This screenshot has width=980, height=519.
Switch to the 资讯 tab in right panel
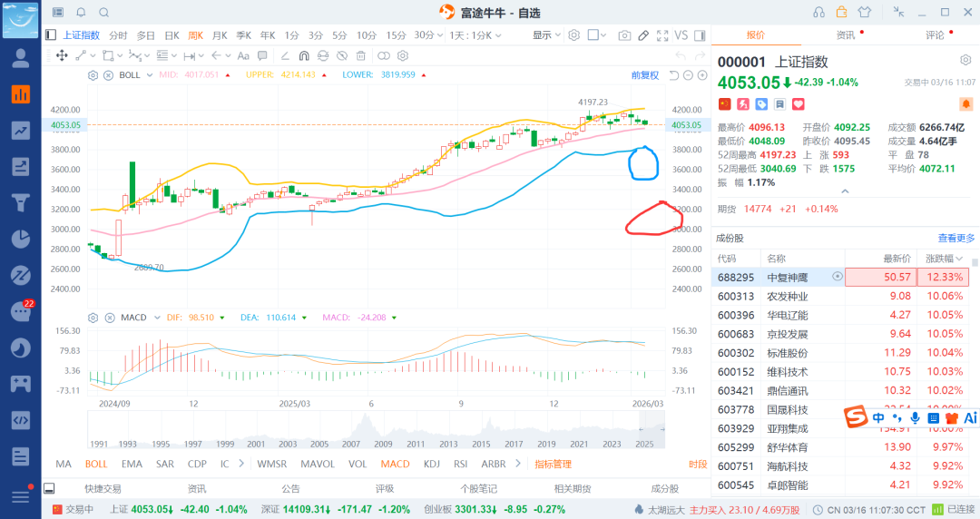845,35
